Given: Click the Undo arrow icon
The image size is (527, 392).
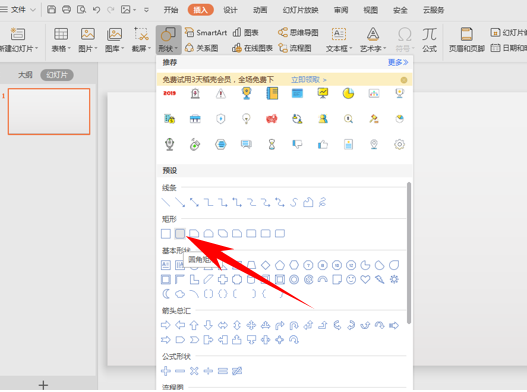Looking at the screenshot, I should point(96,10).
